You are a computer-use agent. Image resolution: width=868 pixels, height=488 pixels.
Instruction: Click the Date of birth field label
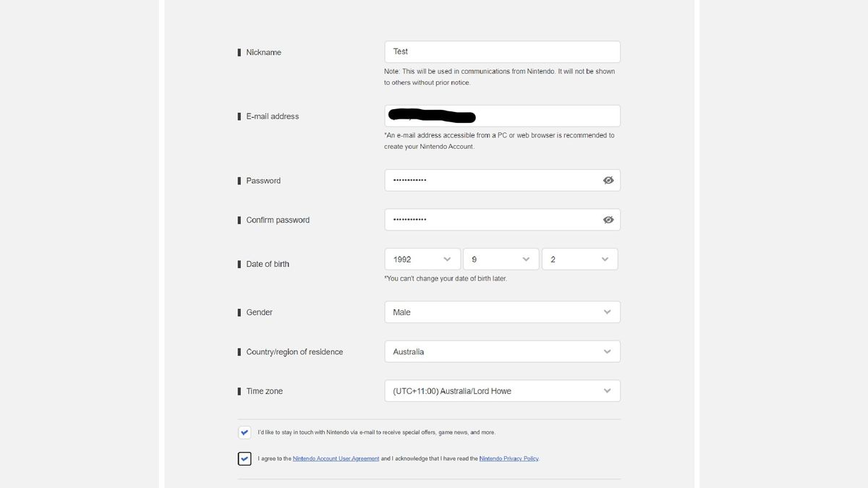(x=268, y=264)
